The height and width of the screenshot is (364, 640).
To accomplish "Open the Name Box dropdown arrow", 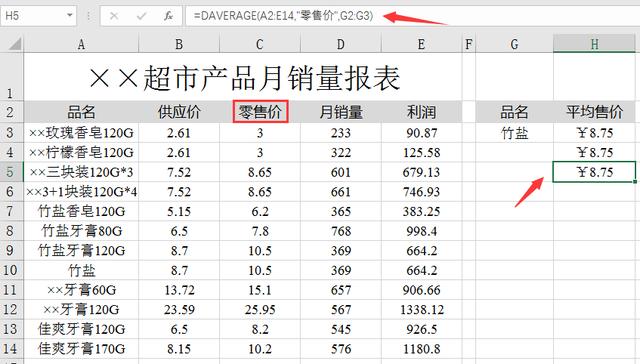I will (x=69, y=16).
